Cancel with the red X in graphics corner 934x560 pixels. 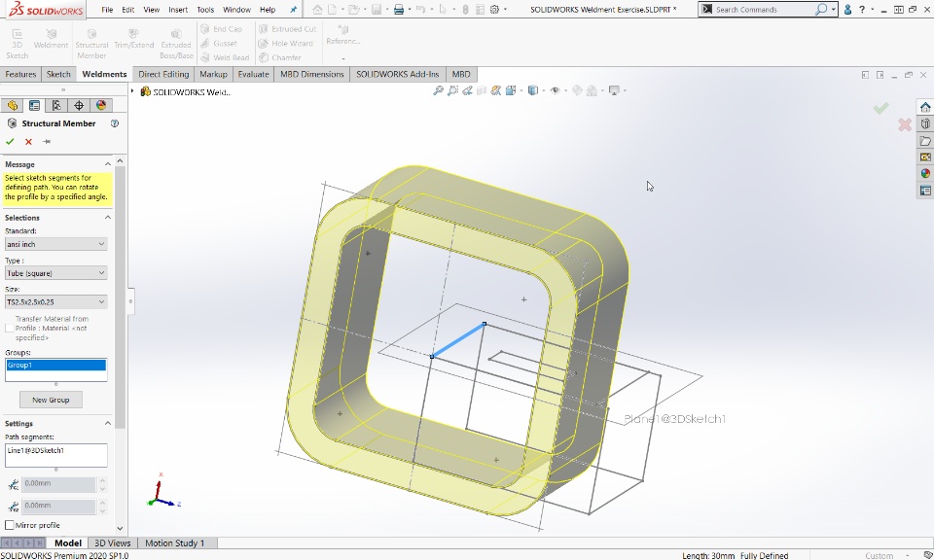905,124
